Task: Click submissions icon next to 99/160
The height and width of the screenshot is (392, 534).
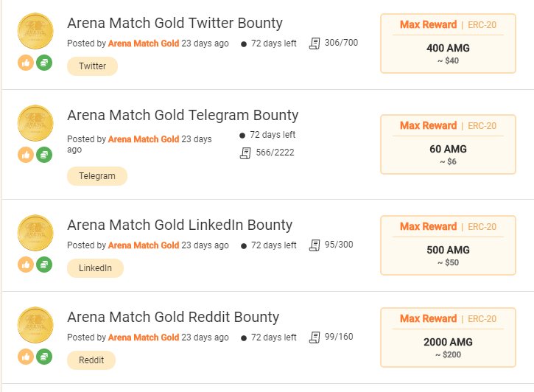Action: (x=315, y=337)
